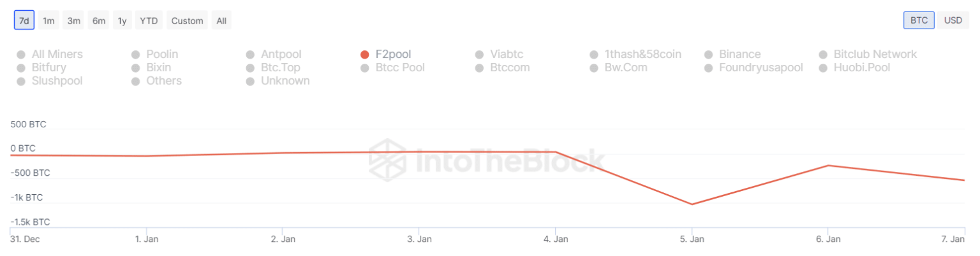Image resolution: width=980 pixels, height=256 pixels.
Task: Toggle the Foundryusapool legend entry
Action: click(708, 68)
